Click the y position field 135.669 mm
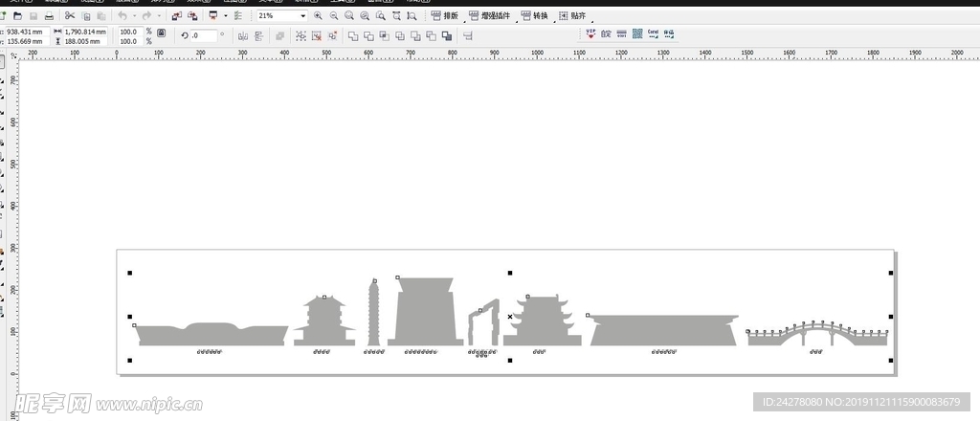Image resolution: width=980 pixels, height=421 pixels. click(x=28, y=41)
